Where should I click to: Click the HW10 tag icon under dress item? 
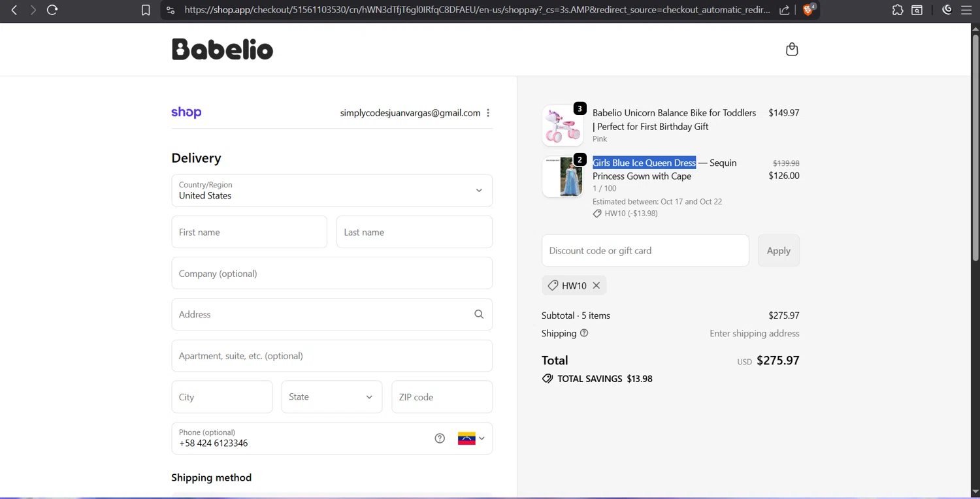click(597, 214)
